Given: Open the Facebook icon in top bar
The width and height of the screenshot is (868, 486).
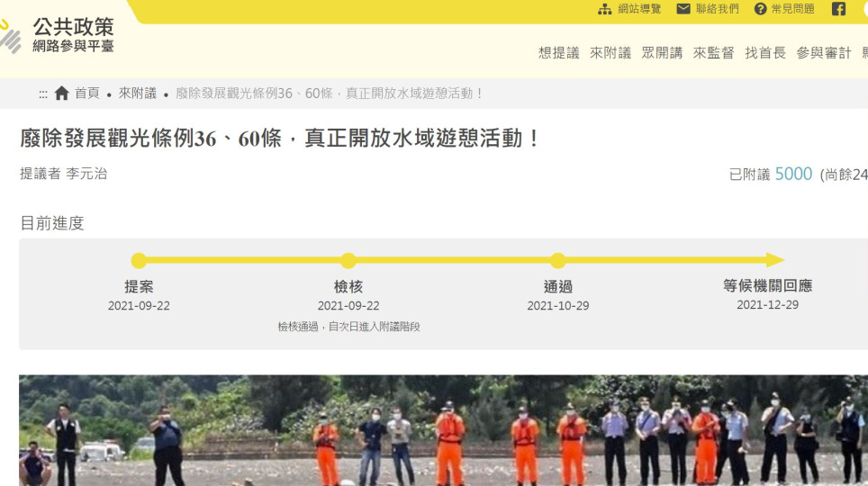Looking at the screenshot, I should coord(838,9).
